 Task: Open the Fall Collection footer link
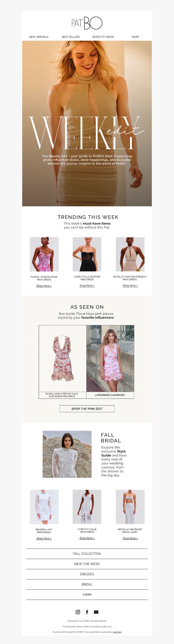(87, 554)
